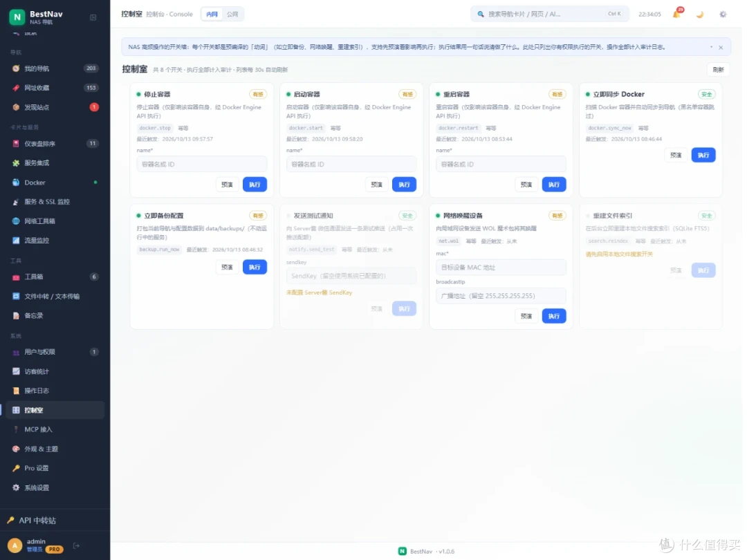Viewport: 747px width, 560px height.
Task: Click 预演 on the 停止容器 card
Action: (x=228, y=185)
